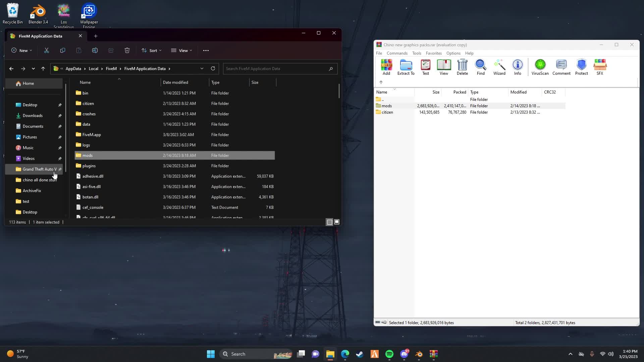Click the Test icon in WinRAR toolbar
This screenshot has height=362, width=644.
425,67
